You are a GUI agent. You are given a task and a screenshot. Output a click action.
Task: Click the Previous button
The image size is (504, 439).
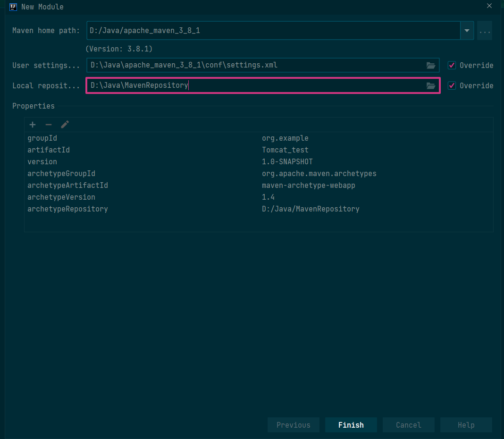[294, 425]
